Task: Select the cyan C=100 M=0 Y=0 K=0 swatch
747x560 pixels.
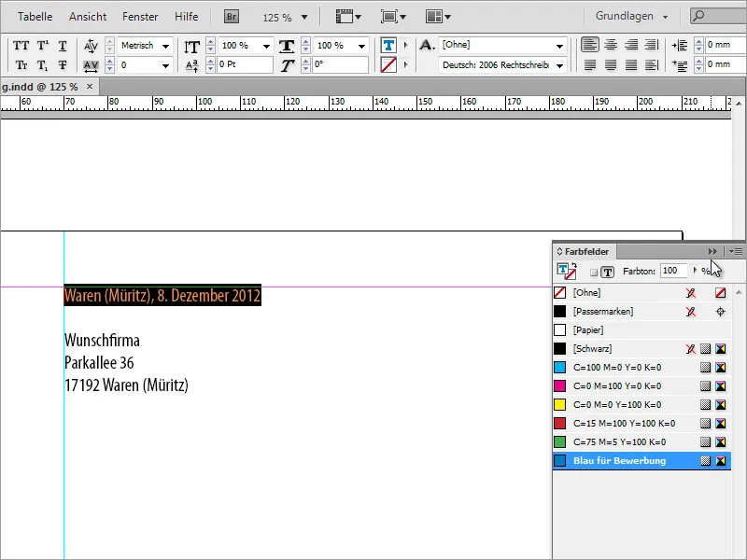Action: point(641,367)
